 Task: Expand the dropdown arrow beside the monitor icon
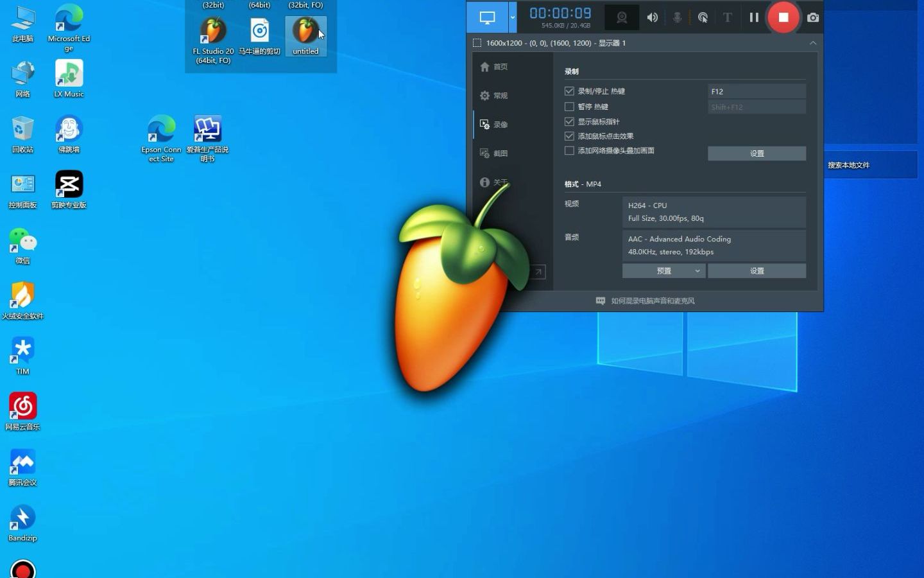(511, 17)
